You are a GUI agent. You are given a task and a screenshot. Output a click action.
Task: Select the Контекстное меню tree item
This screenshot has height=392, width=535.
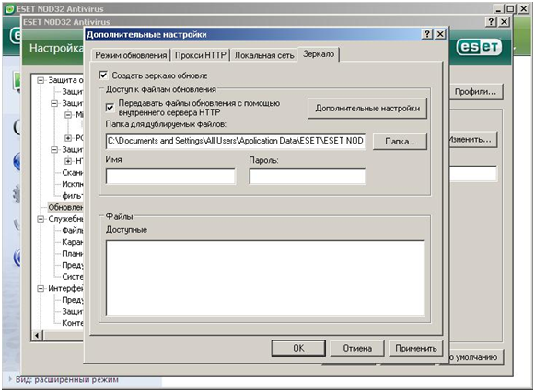(73, 323)
